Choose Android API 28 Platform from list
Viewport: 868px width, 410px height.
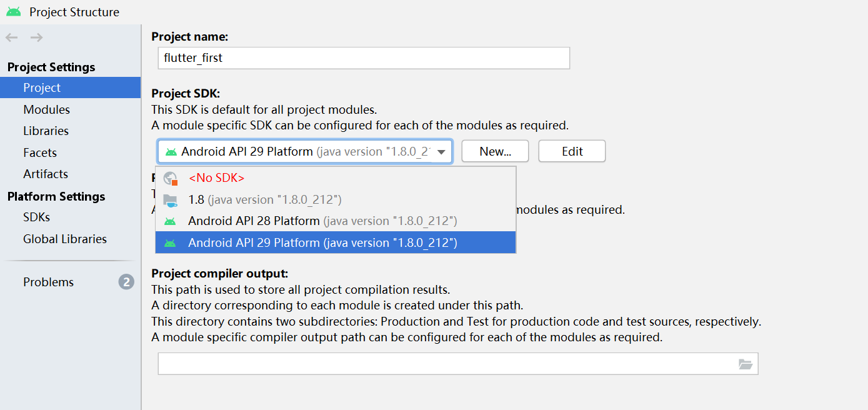click(x=336, y=221)
